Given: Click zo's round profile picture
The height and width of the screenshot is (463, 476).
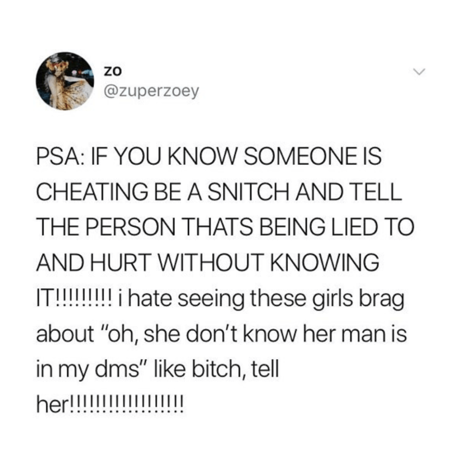Looking at the screenshot, I should coord(65,81).
